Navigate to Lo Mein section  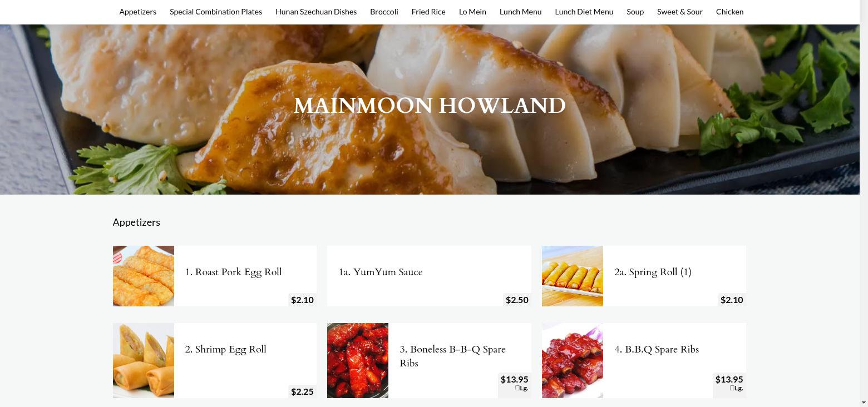472,12
